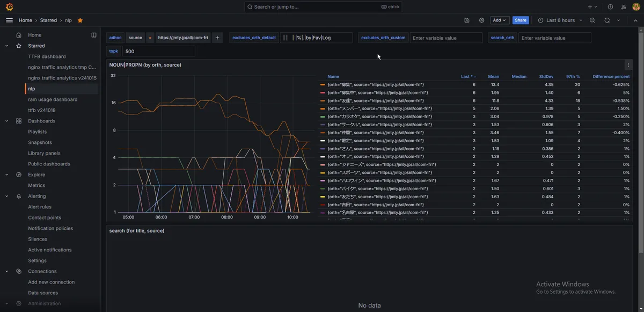
Task: Click the zoom out time range icon
Action: (592, 20)
